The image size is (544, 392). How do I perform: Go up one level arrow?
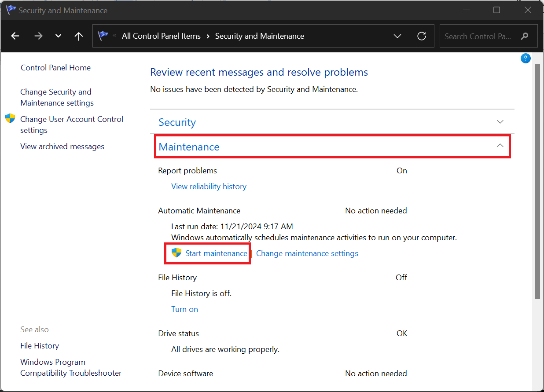[x=79, y=36]
